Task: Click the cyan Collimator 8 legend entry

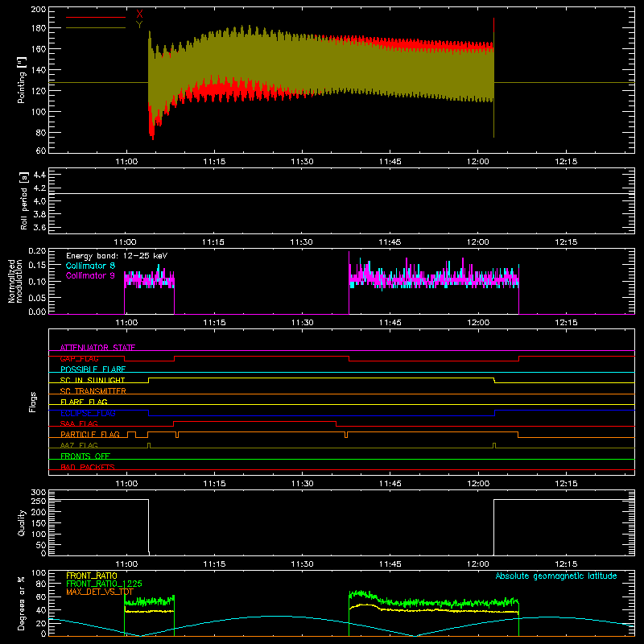Action: 90,266
